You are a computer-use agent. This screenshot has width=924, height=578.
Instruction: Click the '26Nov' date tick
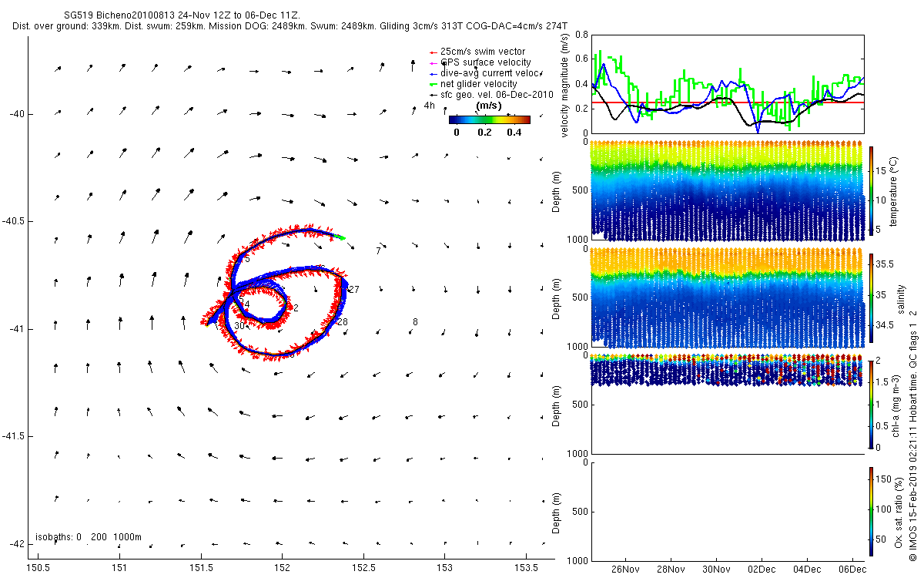point(624,570)
